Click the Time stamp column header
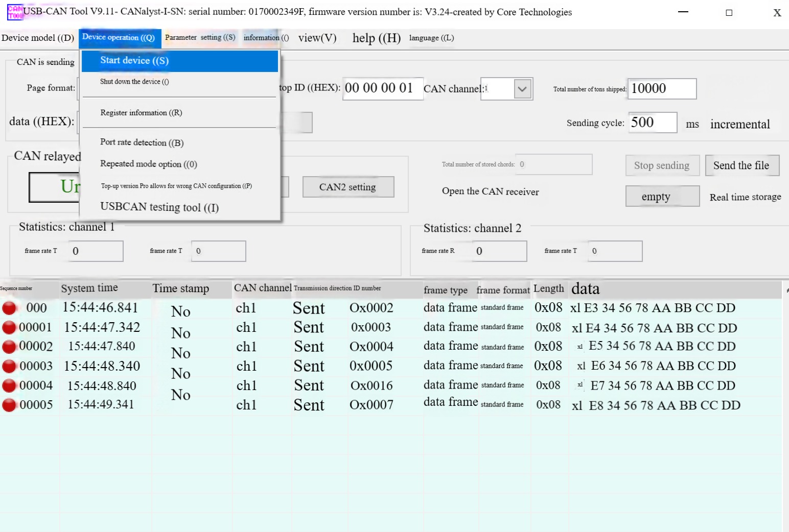 (x=181, y=288)
